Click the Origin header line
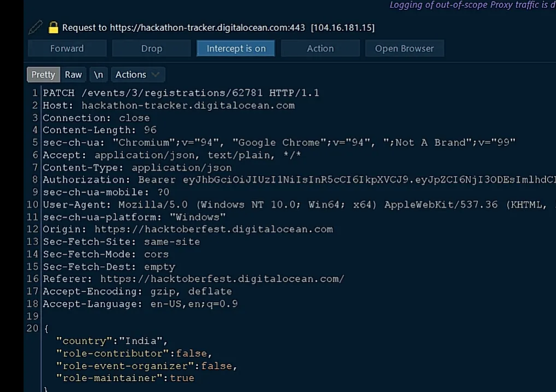This screenshot has width=556, height=392. tap(188, 229)
